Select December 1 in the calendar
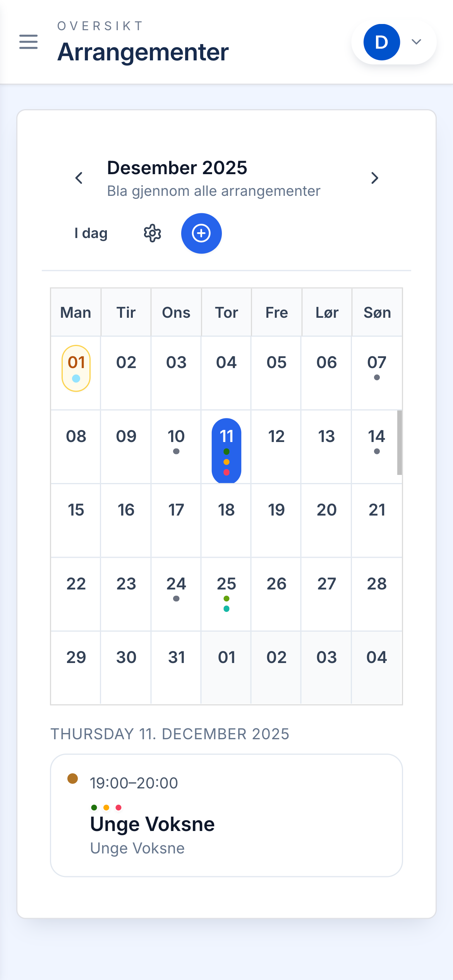The width and height of the screenshot is (453, 980). [x=76, y=368]
